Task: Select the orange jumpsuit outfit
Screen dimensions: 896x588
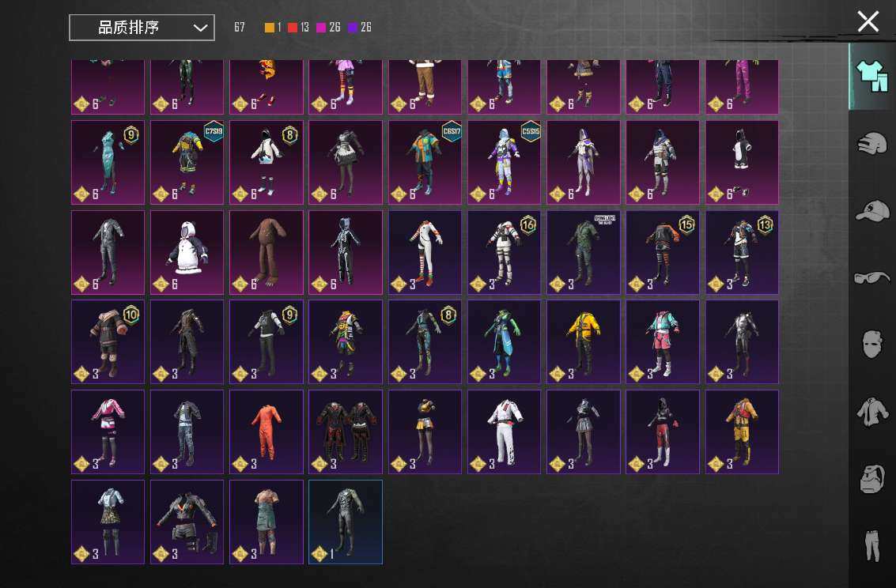Action: click(x=267, y=432)
